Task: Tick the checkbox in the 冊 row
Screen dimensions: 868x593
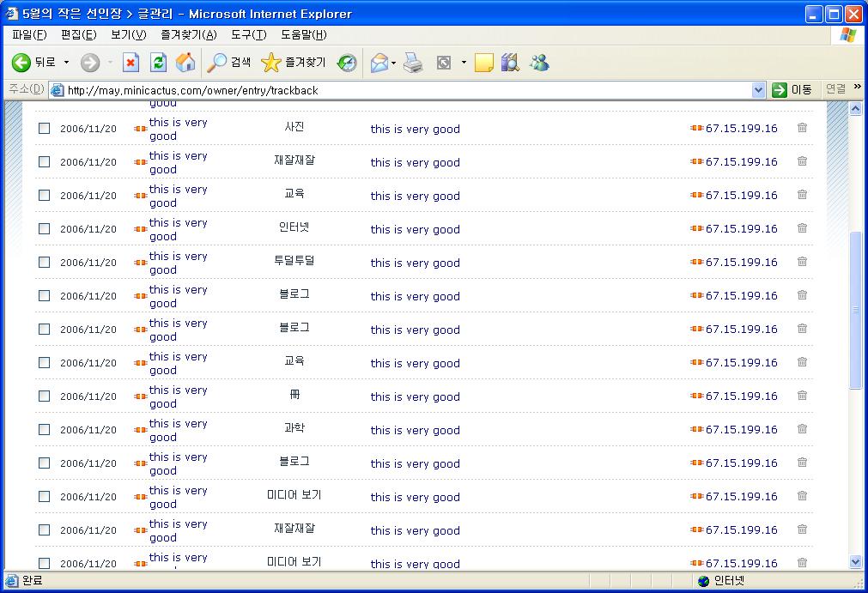Action: click(45, 396)
